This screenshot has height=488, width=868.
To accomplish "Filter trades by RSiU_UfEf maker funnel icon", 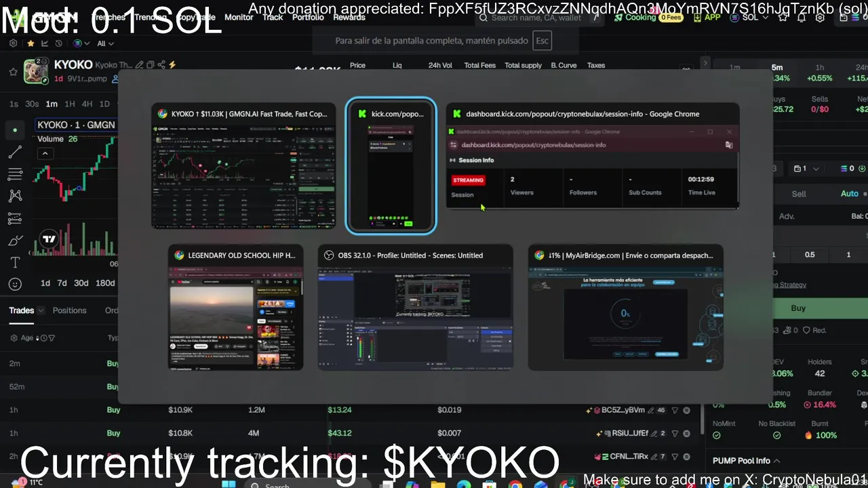I will coord(674,433).
